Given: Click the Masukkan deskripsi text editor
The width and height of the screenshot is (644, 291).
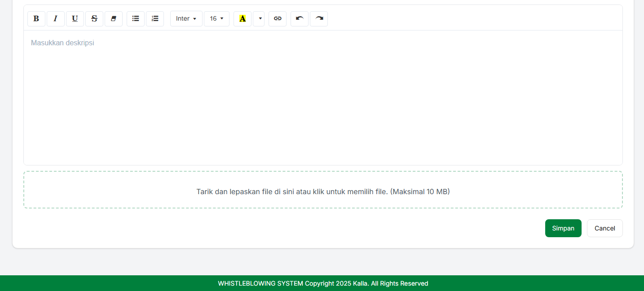Looking at the screenshot, I should (x=323, y=97).
